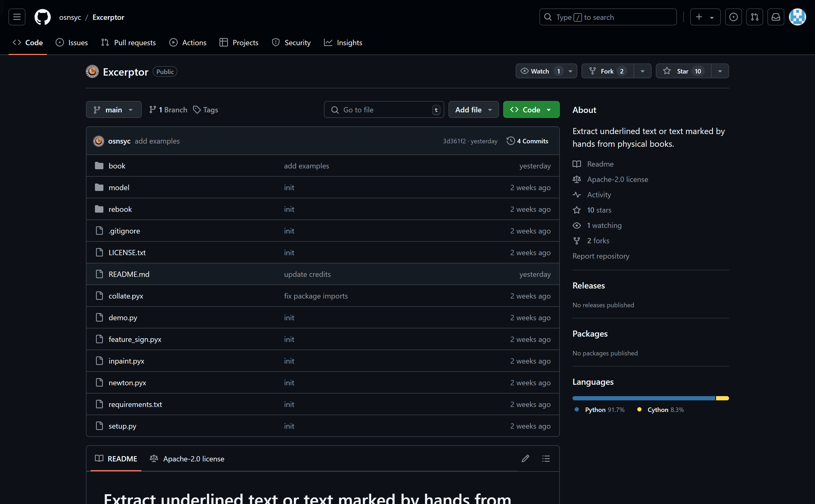The image size is (815, 504).
Task: Select the README tab below file list
Action: coord(116,459)
